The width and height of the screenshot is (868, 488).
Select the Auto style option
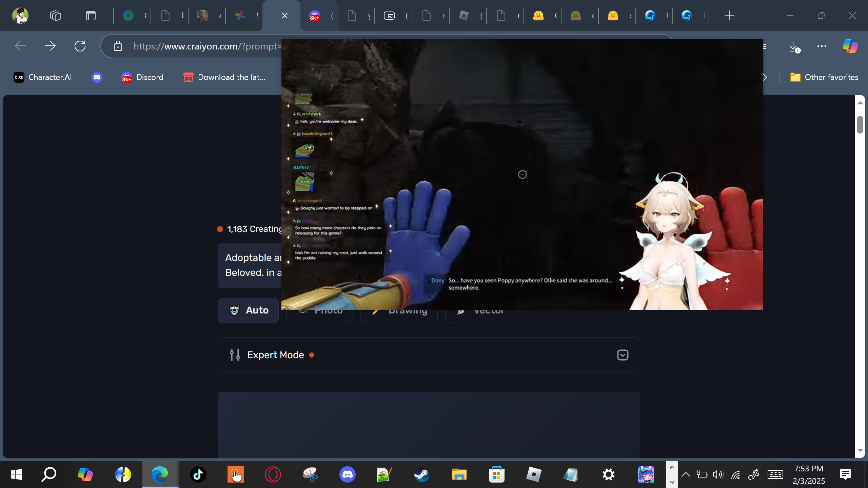pos(248,310)
